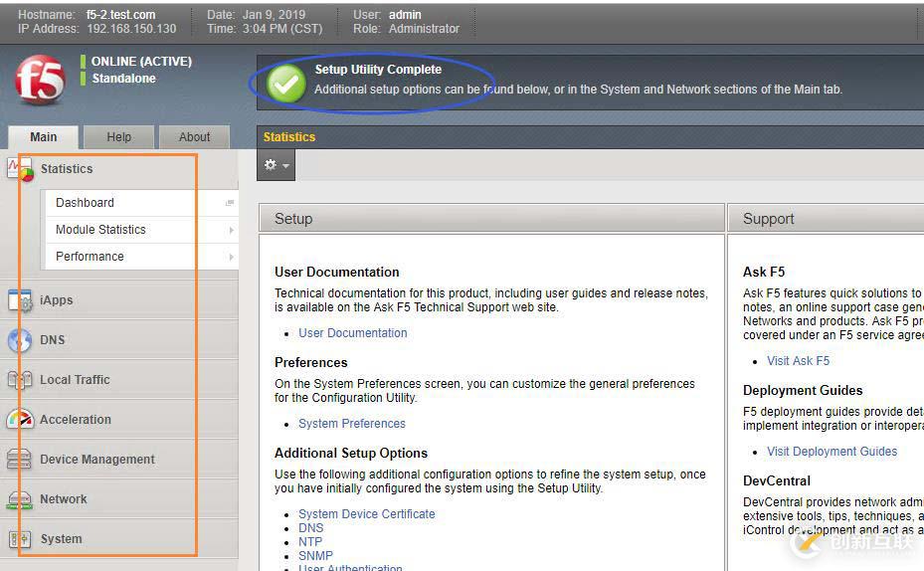Expand the Performance submenu arrow

[231, 257]
